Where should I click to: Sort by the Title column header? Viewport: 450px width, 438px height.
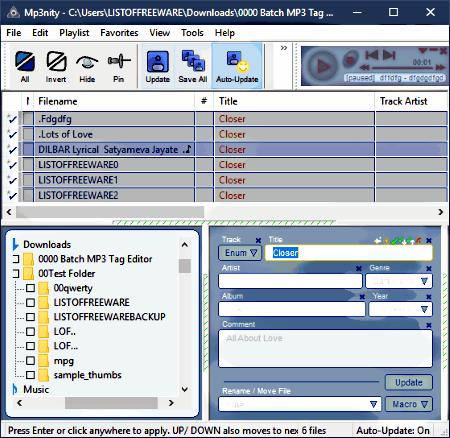tap(294, 101)
